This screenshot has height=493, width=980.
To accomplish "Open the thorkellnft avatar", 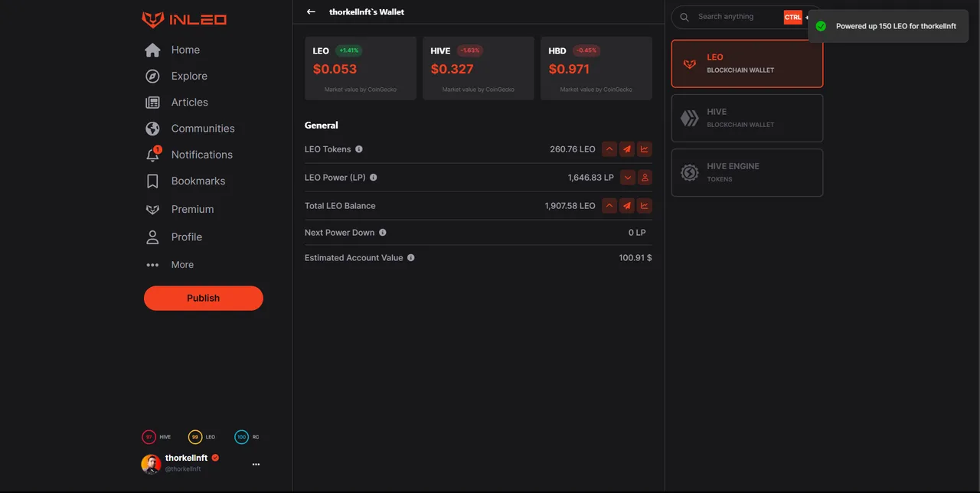I will [151, 464].
